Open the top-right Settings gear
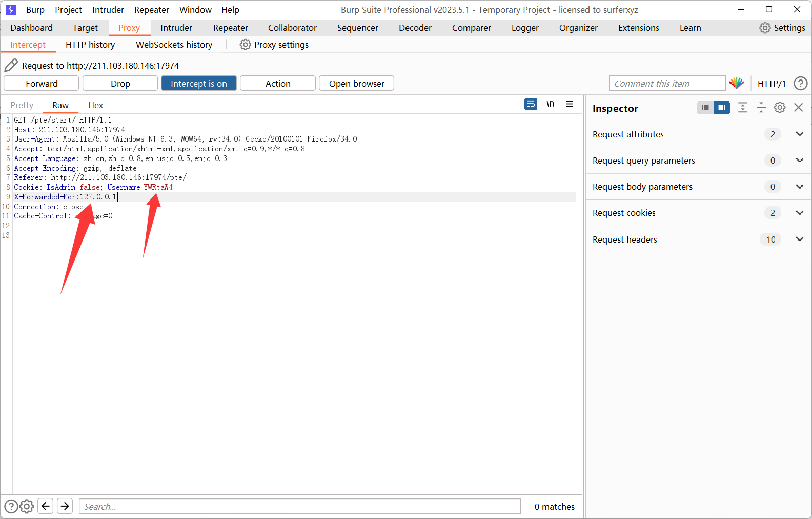 pos(782,28)
